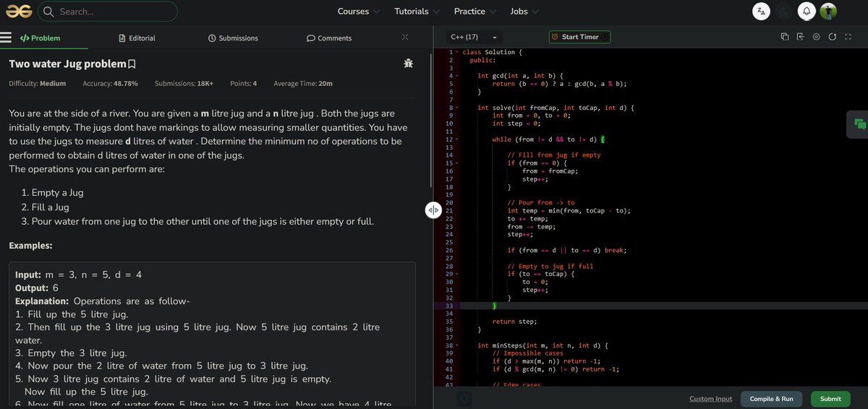Click the 'Points: 4' text
Screen dimensions: 868x409
243,84
